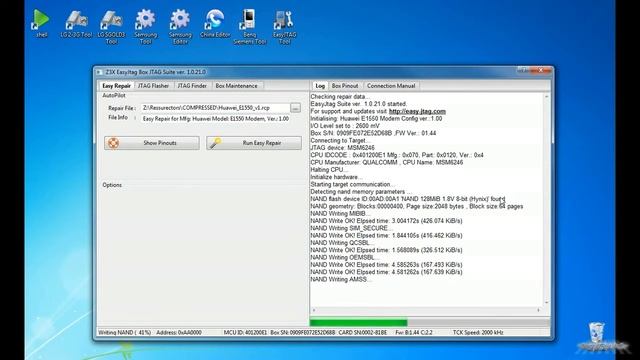The height and width of the screenshot is (360, 640).
Task: Click the 'I/O Level set to : 2600 mV' log line
Action: (x=345, y=126)
